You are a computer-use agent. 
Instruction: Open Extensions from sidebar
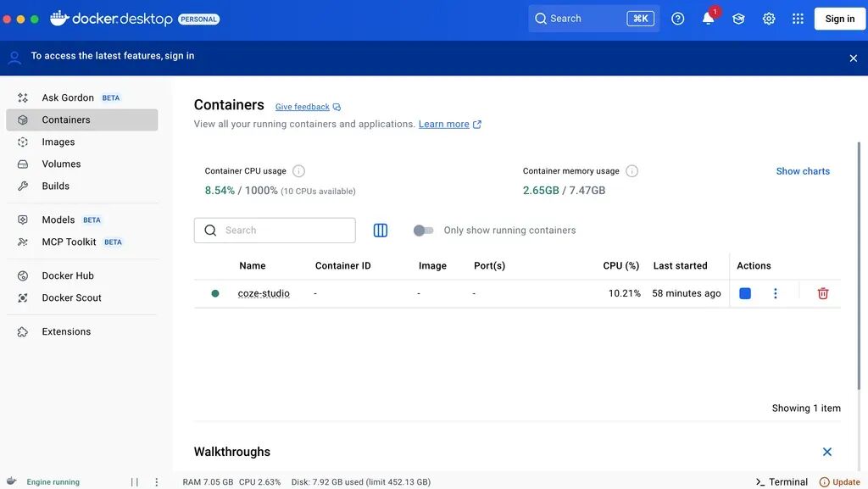pos(82,332)
